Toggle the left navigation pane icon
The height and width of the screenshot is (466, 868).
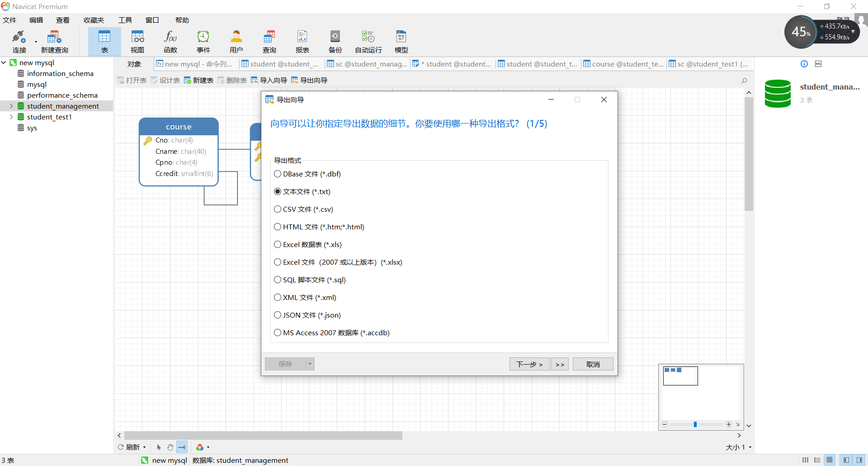[x=846, y=460]
